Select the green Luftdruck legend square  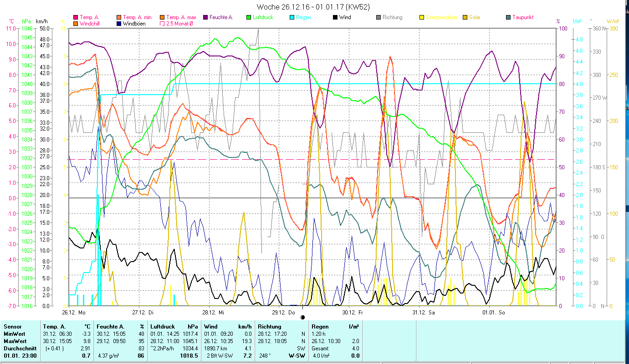coord(249,18)
